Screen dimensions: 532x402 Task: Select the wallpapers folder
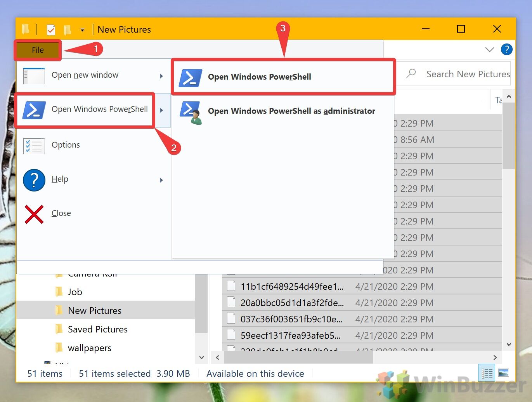tap(90, 348)
